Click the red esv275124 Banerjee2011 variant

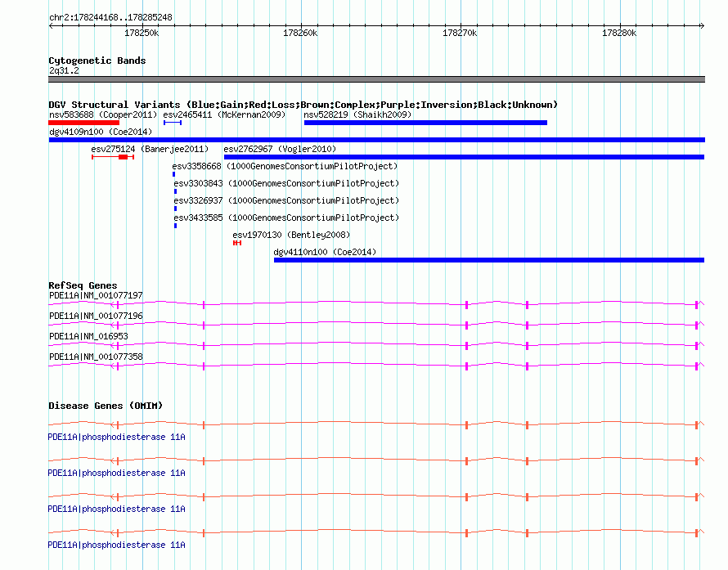click(123, 157)
